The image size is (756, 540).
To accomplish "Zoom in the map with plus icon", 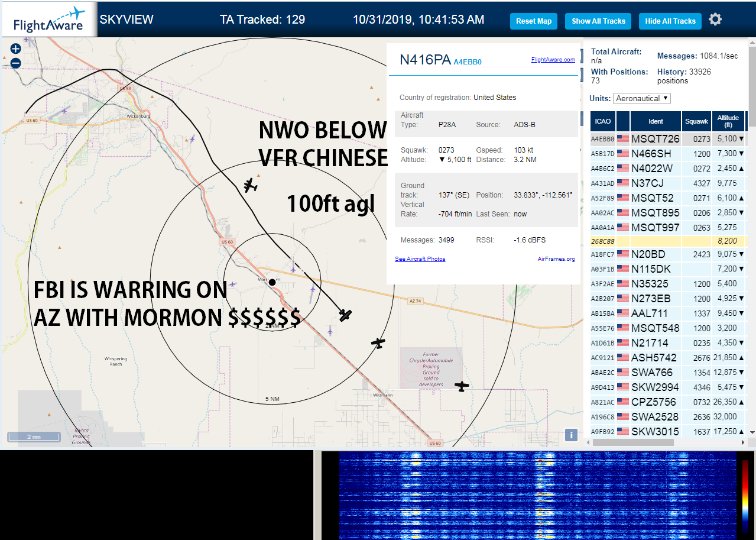I will (x=16, y=49).
